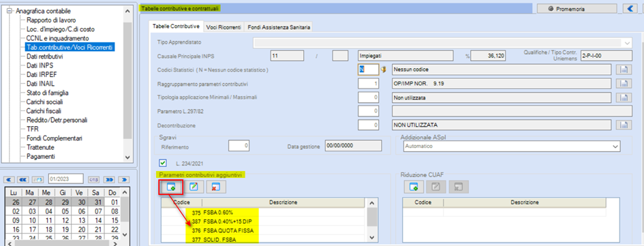Open lookup table for Codici Statistici
Screen dimensions: 644x246
(x=623, y=70)
